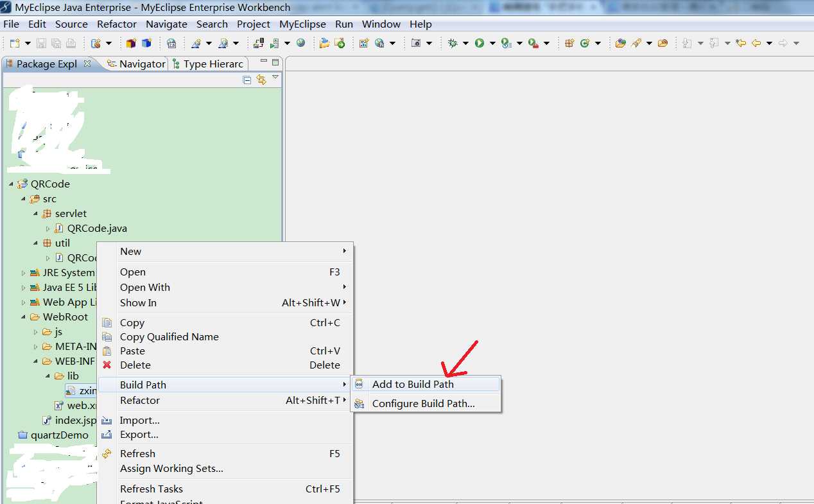
Task: Click the greyed Save disk icon in toolbar
Action: [41, 44]
